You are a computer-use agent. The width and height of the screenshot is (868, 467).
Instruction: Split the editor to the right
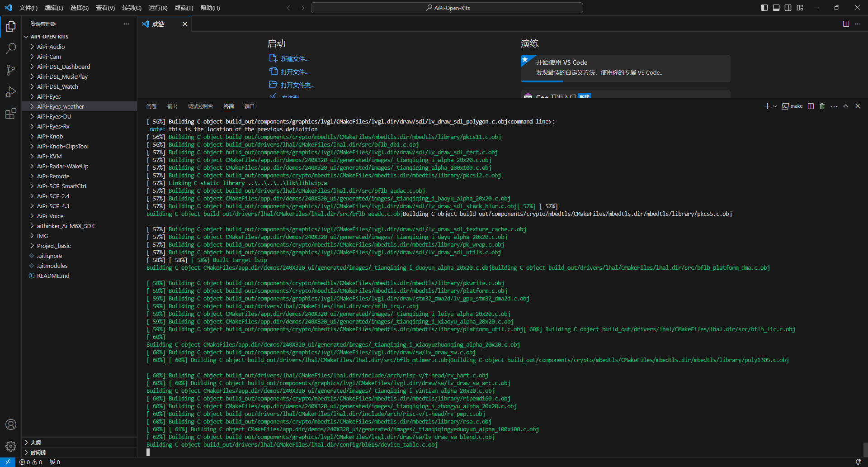846,24
